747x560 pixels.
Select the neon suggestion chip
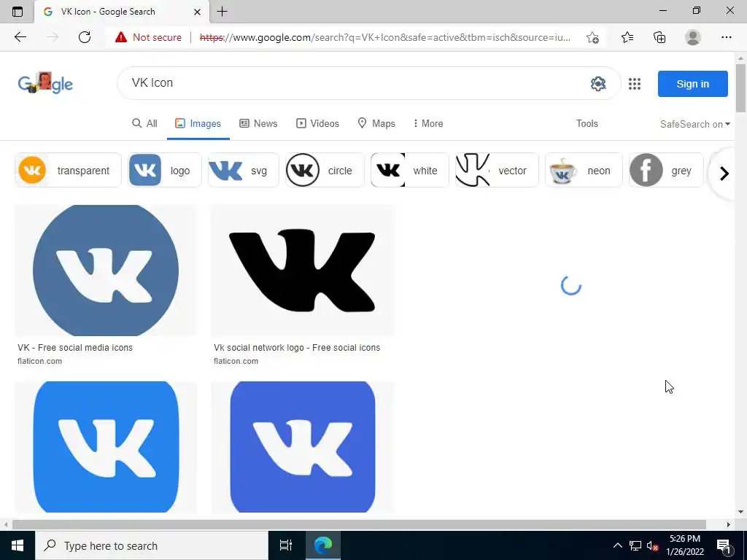(x=584, y=170)
